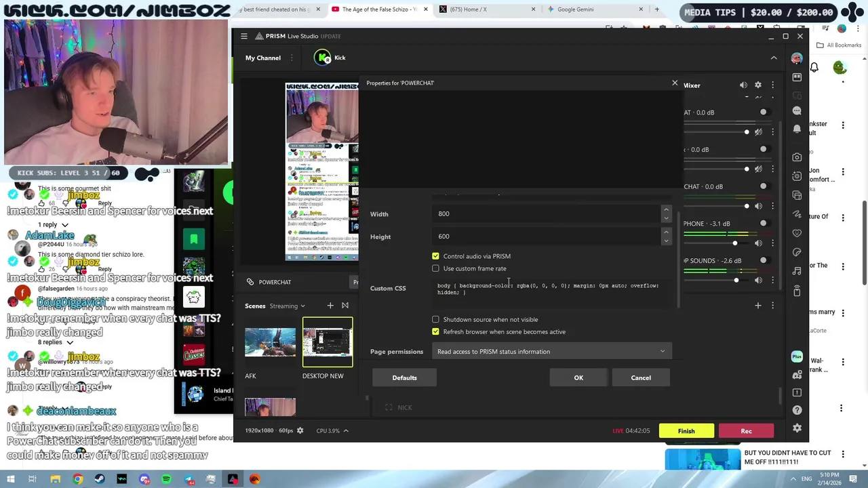Viewport: 868px width, 488px height.
Task: Unmute the 0.0 dB channel at top of mixer
Action: click(758, 131)
